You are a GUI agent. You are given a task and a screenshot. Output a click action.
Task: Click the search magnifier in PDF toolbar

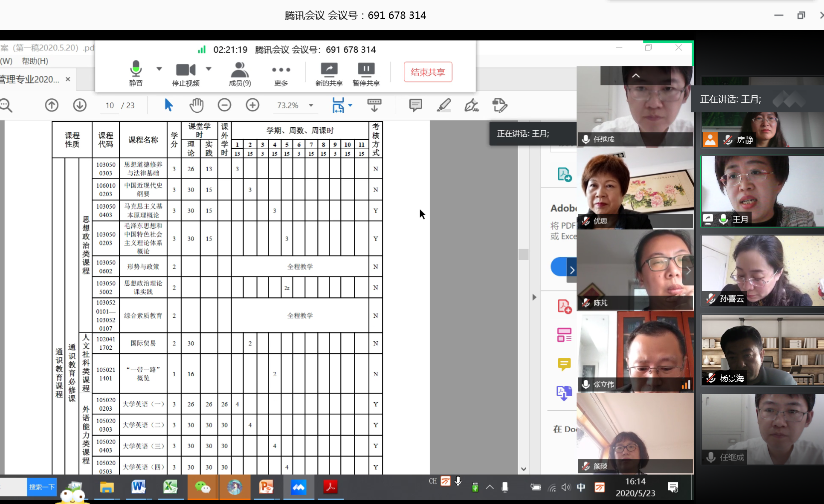pyautogui.click(x=5, y=105)
